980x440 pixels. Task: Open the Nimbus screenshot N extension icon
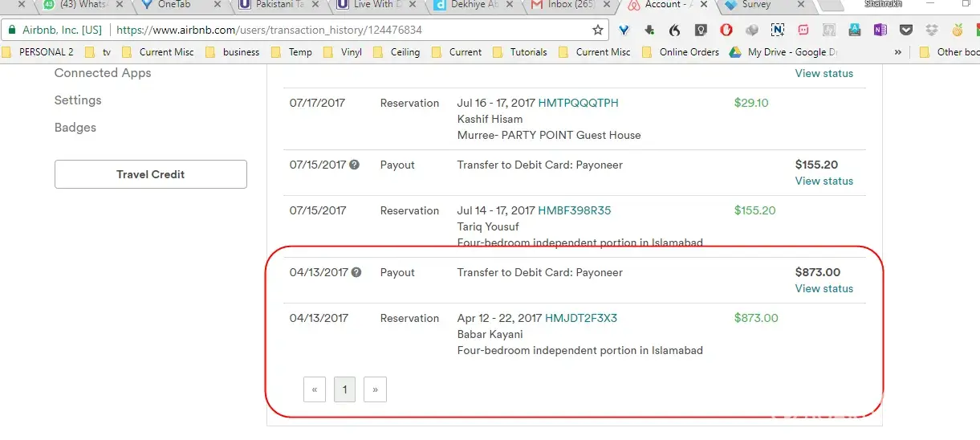778,31
